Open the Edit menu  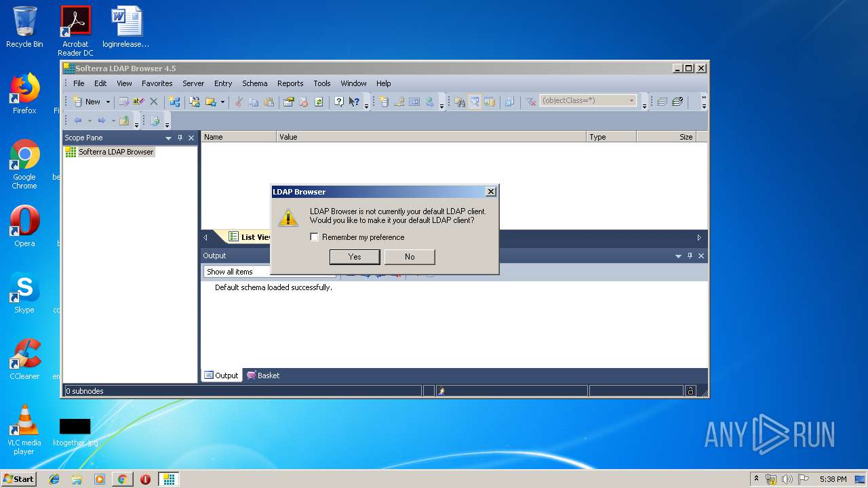pos(100,83)
